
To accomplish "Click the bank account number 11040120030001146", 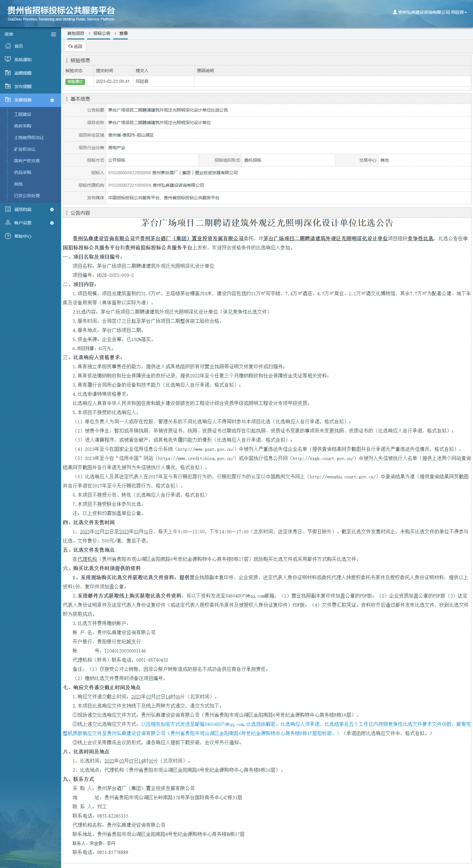I will coord(125,651).
